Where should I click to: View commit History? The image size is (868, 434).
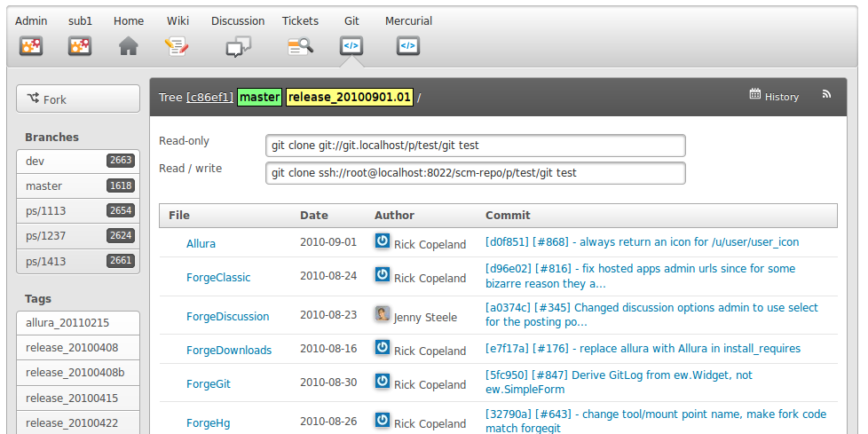[774, 96]
